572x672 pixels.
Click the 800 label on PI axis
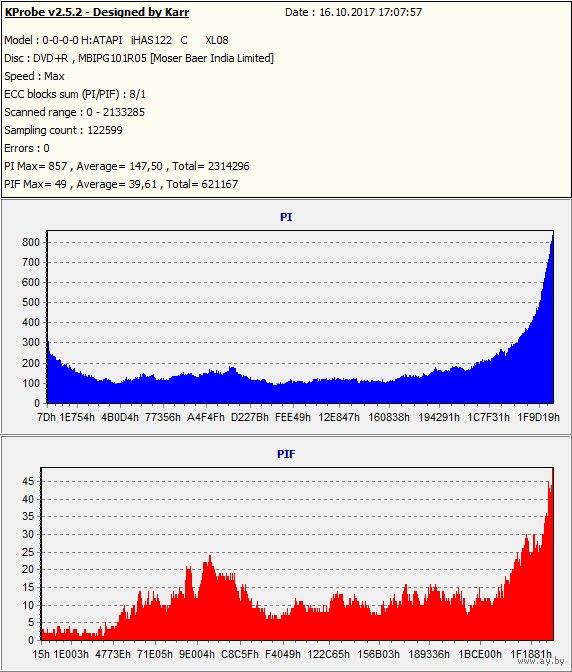coord(31,242)
